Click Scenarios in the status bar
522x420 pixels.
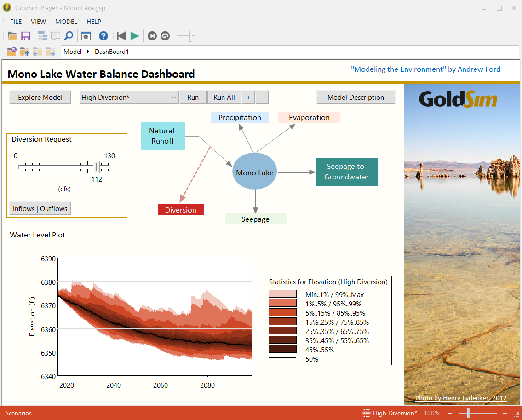(x=18, y=414)
